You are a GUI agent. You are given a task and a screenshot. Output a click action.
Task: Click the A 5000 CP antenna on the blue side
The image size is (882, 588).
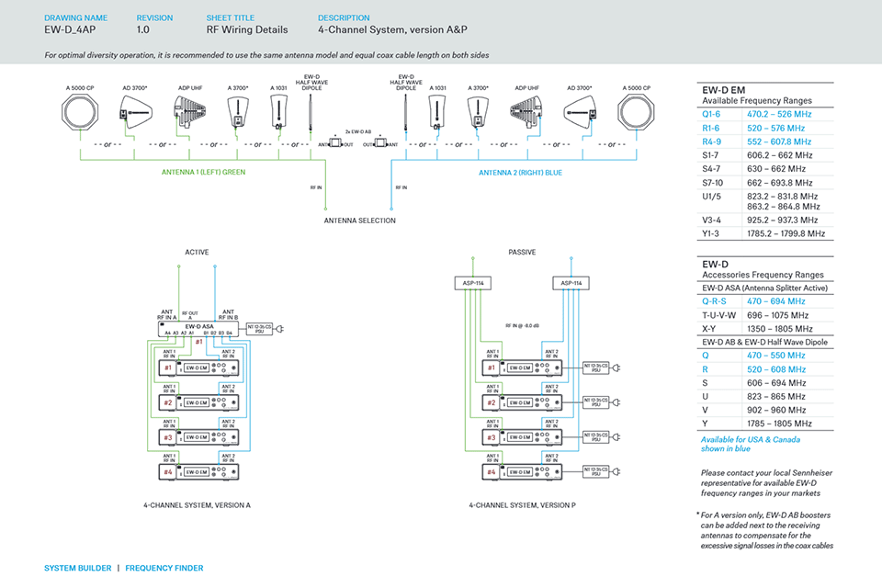click(636, 112)
